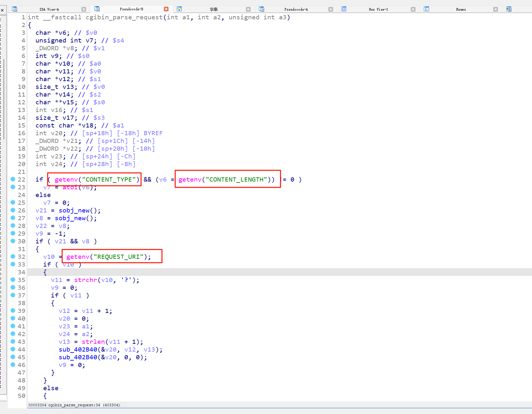
Task: Click the Pseudocode-A tab icon
Action: click(x=261, y=9)
